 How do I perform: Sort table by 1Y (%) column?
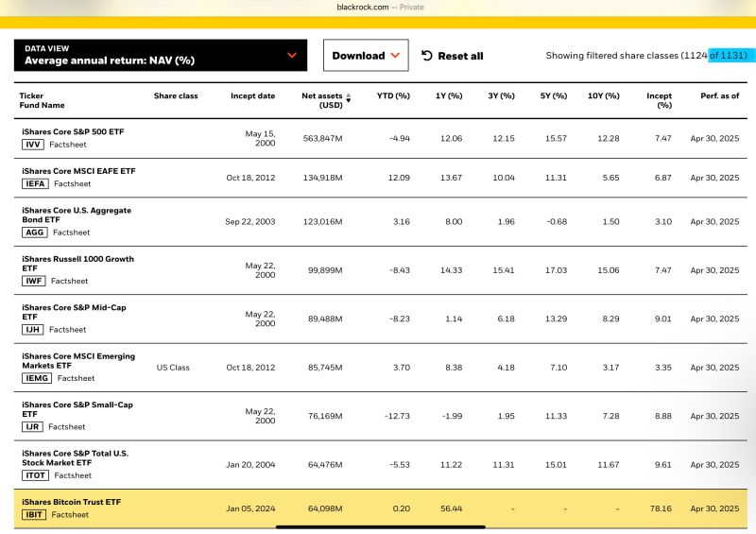pos(448,96)
